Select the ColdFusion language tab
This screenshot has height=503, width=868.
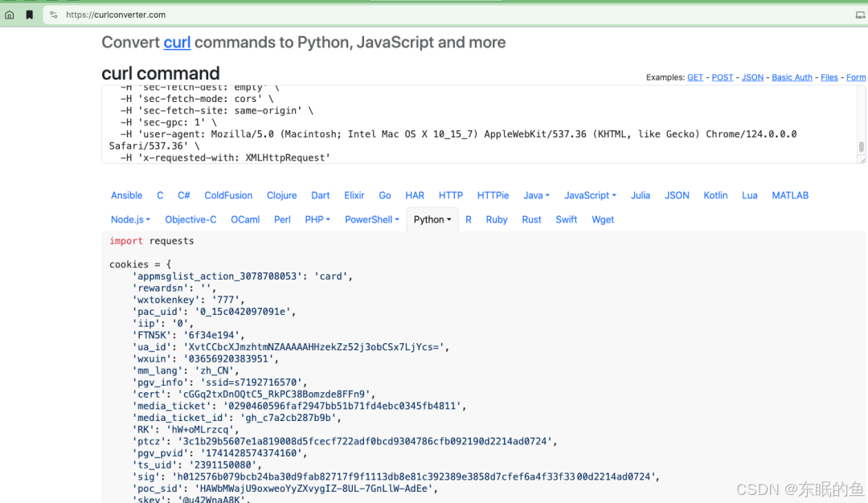(x=228, y=195)
